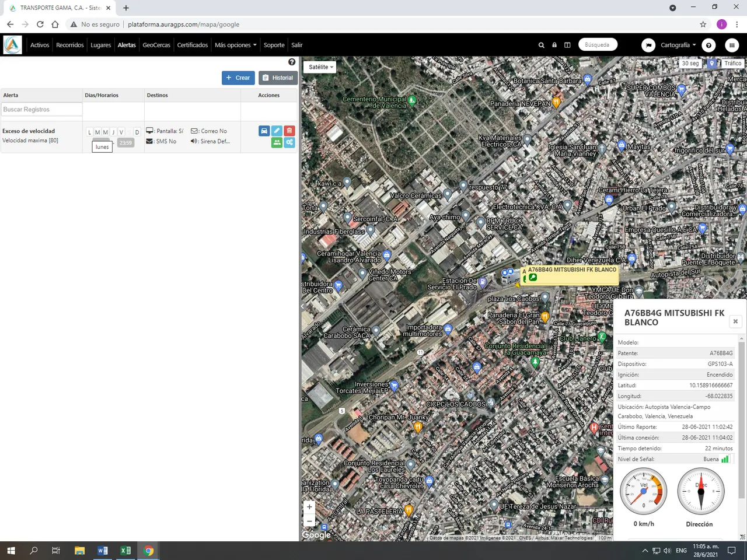Open the browser tab search dropdown arrow

click(x=672, y=8)
